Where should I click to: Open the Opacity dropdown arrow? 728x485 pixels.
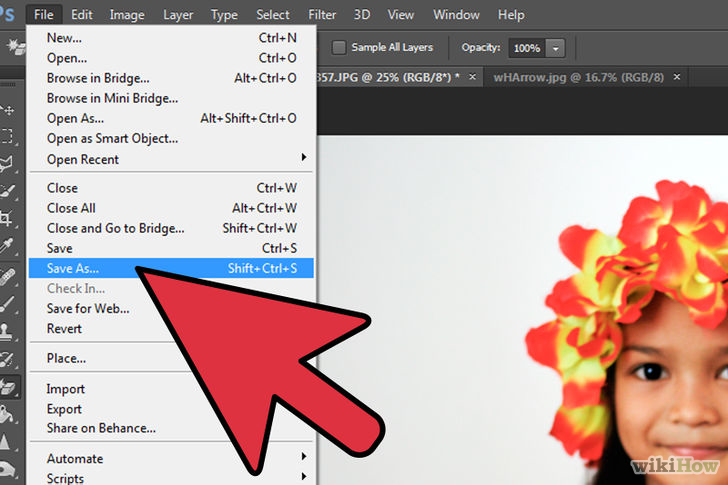coord(555,48)
